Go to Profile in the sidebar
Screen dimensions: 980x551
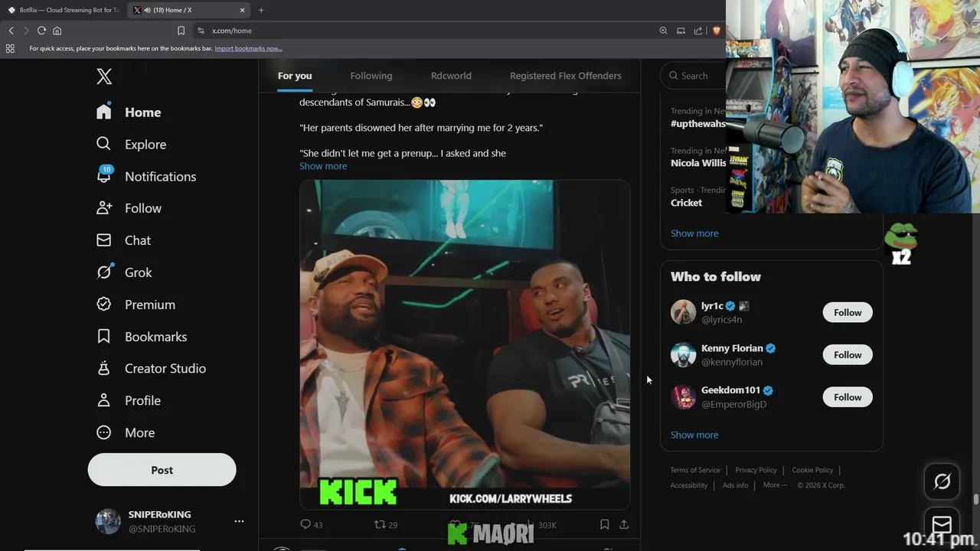(128, 401)
